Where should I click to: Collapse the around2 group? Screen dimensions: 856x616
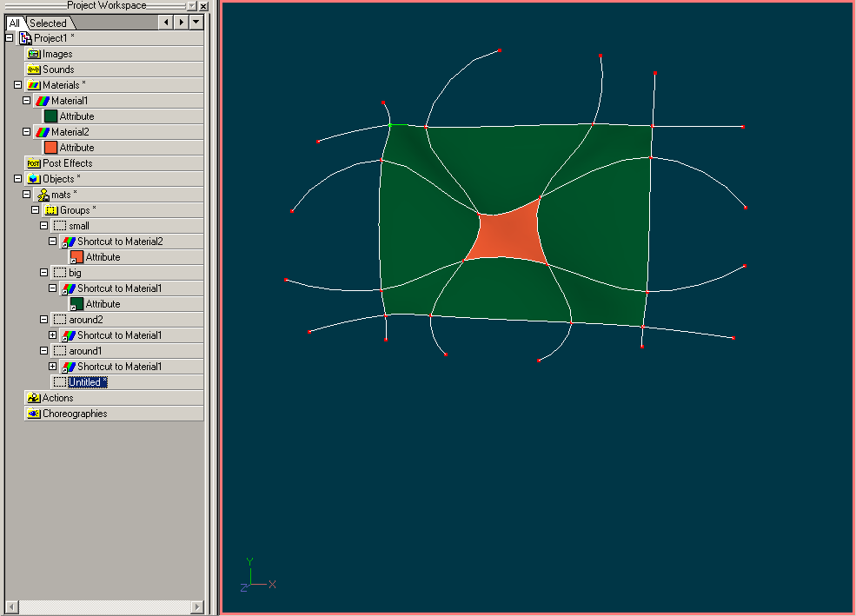pyautogui.click(x=44, y=320)
